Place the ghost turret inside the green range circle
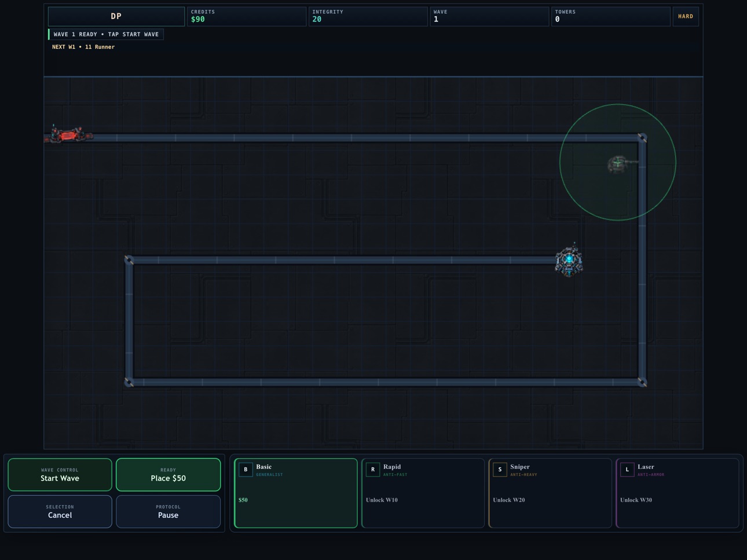 618,163
